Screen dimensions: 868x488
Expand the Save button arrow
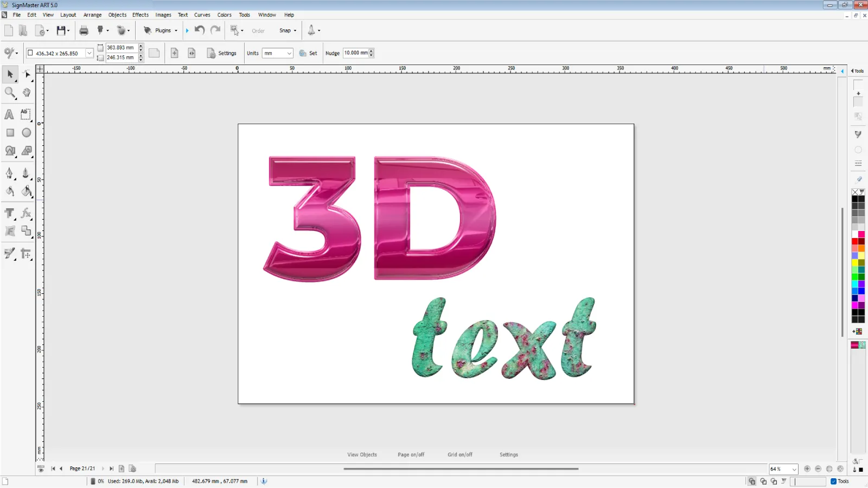click(68, 31)
